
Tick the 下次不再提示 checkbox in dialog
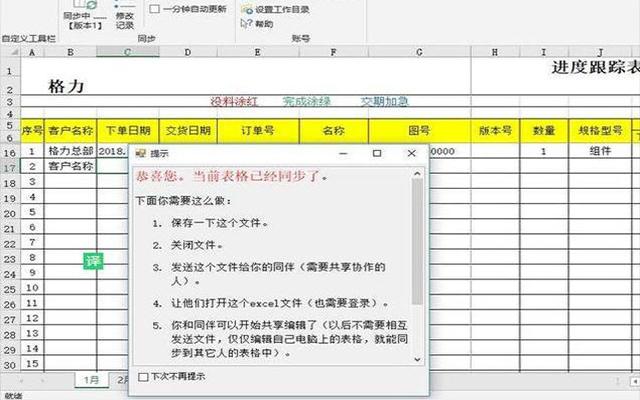143,377
